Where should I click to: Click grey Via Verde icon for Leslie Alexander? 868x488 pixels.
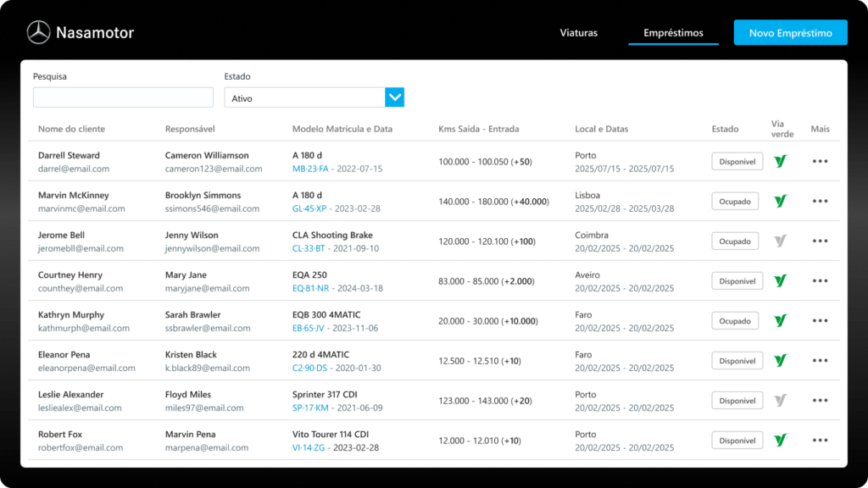click(x=781, y=401)
